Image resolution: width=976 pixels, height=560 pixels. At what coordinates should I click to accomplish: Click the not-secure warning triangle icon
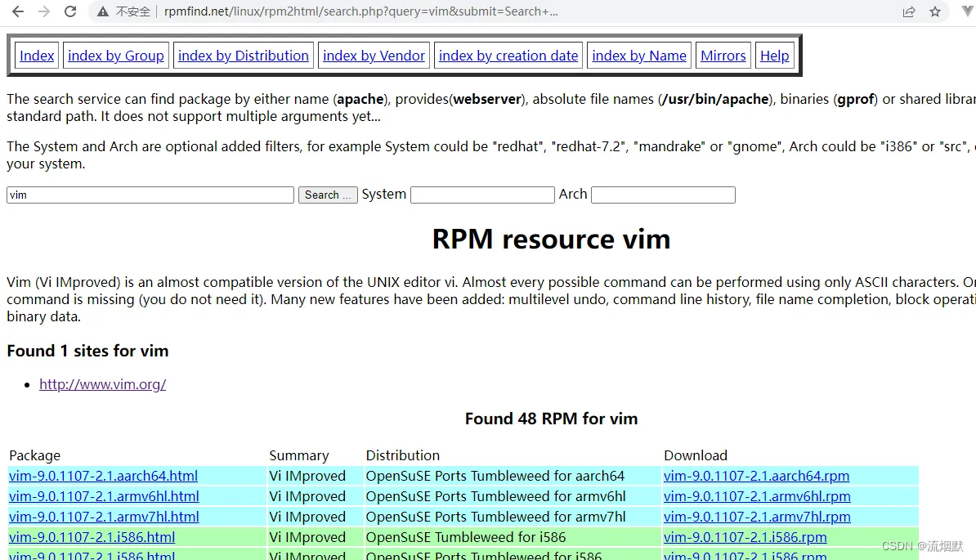[103, 11]
